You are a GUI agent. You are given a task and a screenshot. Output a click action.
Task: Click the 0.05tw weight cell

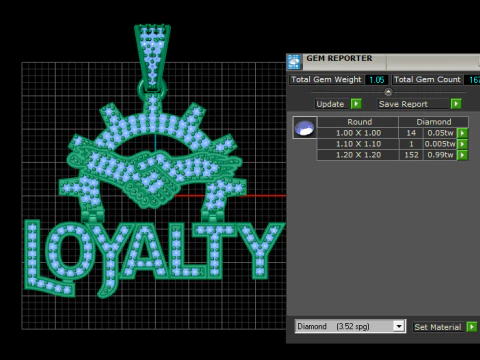(440, 133)
